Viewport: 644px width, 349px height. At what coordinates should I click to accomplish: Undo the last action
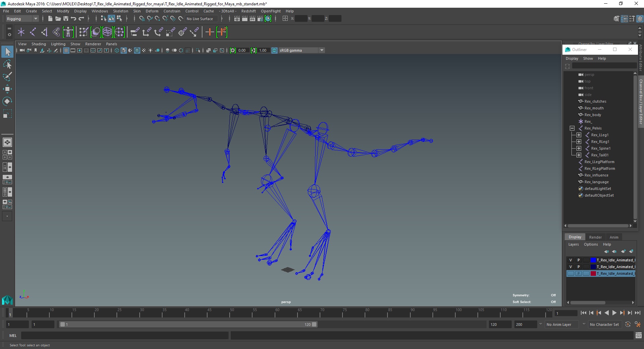tap(74, 19)
